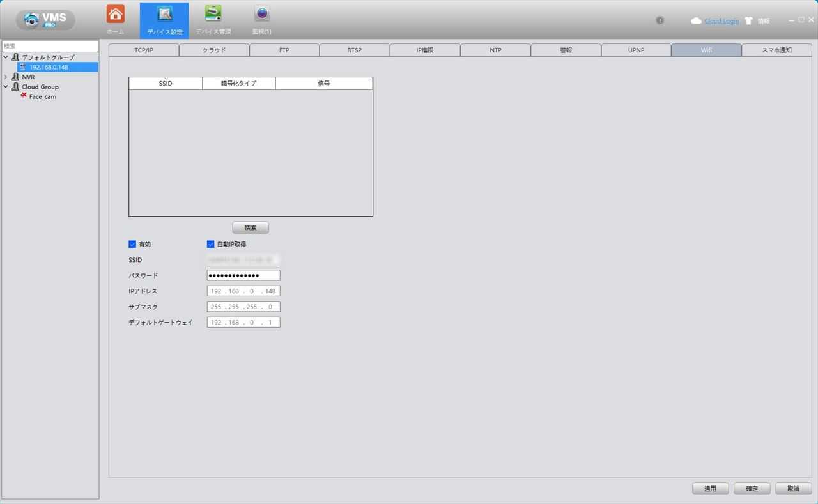818x504 pixels.
Task: Click the NVR group icon
Action: coord(15,77)
